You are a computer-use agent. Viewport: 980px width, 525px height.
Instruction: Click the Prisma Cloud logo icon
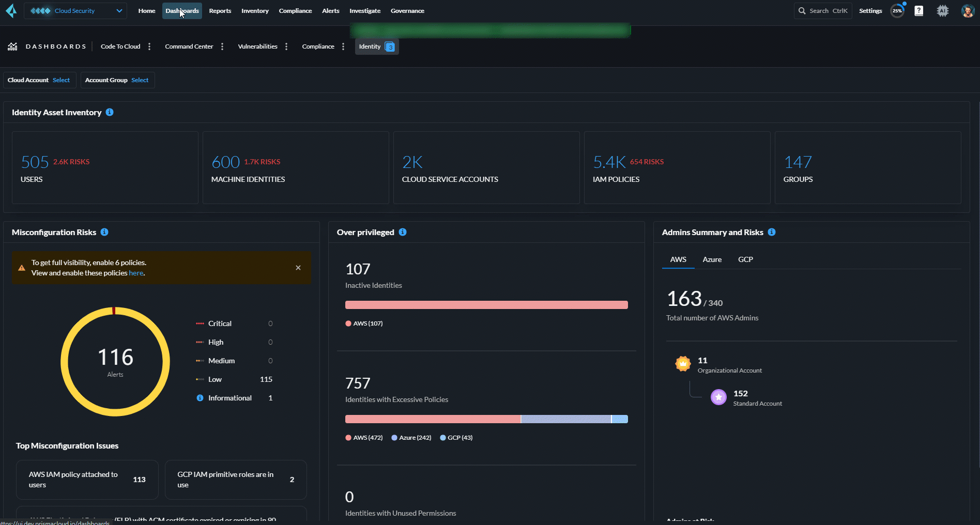click(x=11, y=10)
